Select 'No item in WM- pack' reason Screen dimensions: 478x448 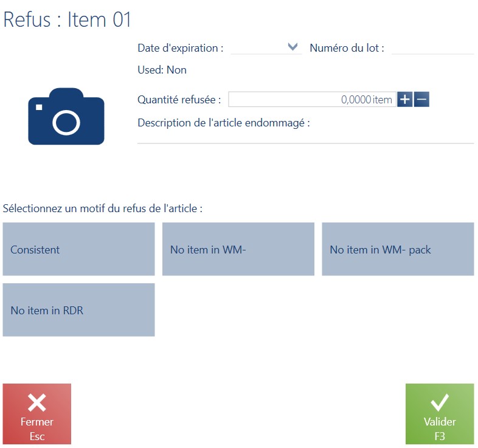coord(398,249)
